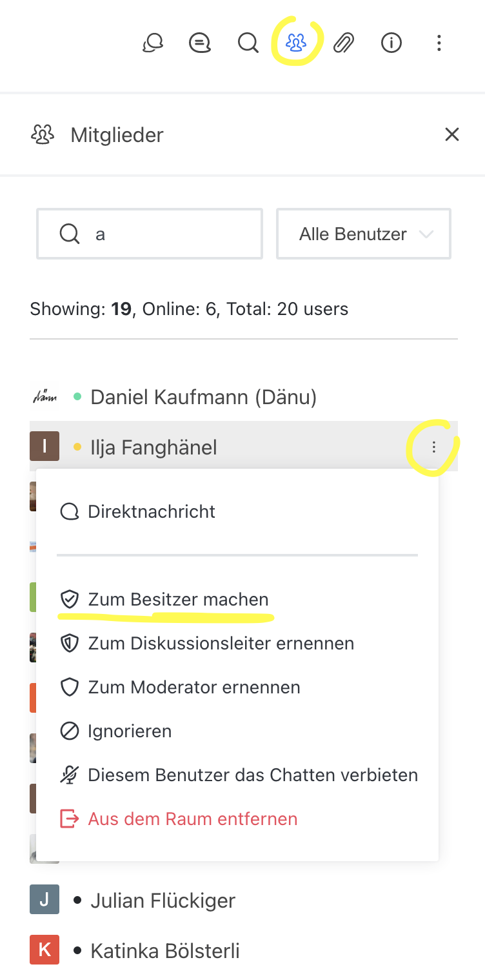Click the search magnifier icon in header
Viewport: 485px width, 980px height.
(x=248, y=43)
